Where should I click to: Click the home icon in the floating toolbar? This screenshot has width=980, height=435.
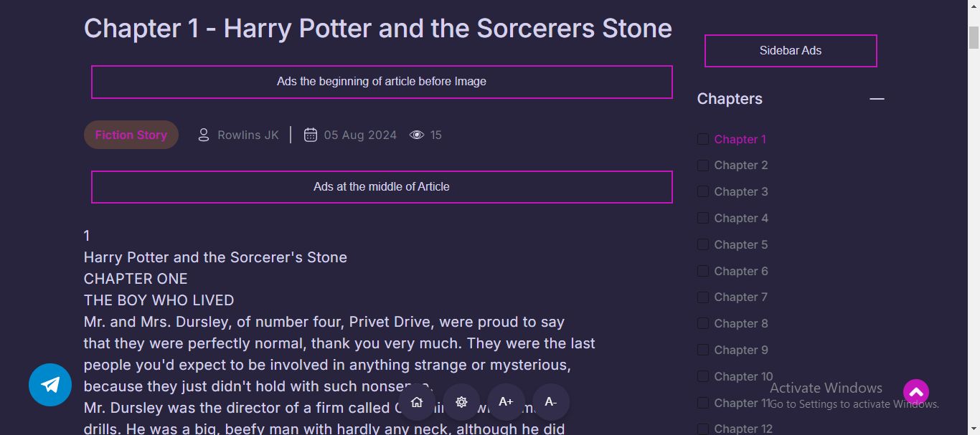click(x=417, y=402)
